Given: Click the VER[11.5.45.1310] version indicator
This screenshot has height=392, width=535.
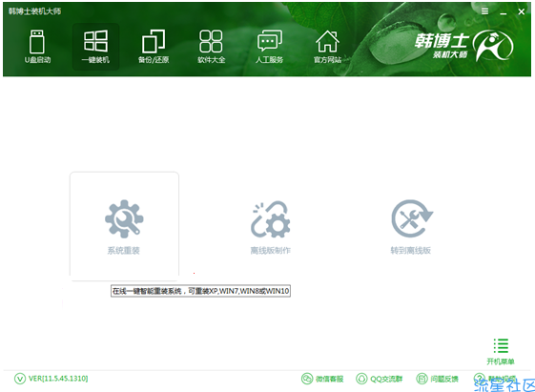Looking at the screenshot, I should [51, 379].
